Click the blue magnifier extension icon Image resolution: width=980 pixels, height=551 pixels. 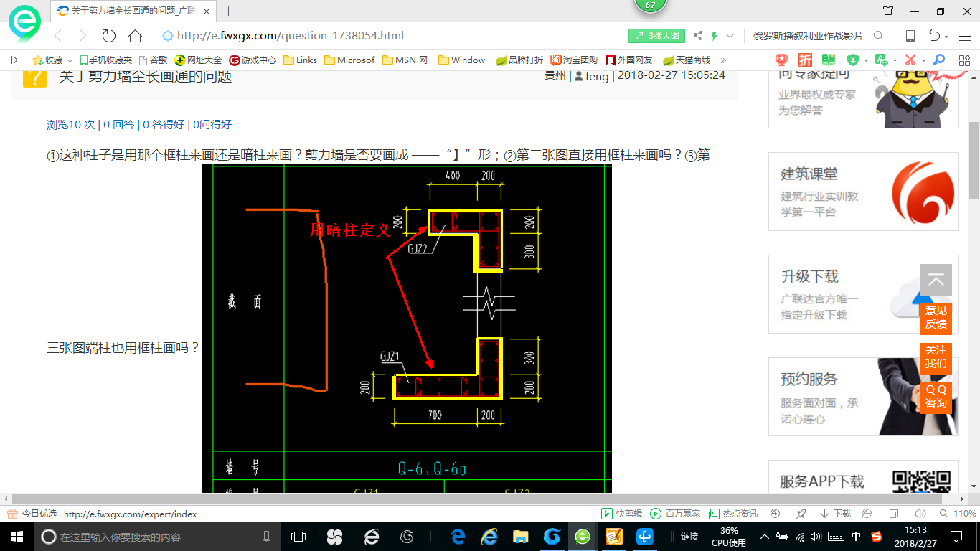938,60
